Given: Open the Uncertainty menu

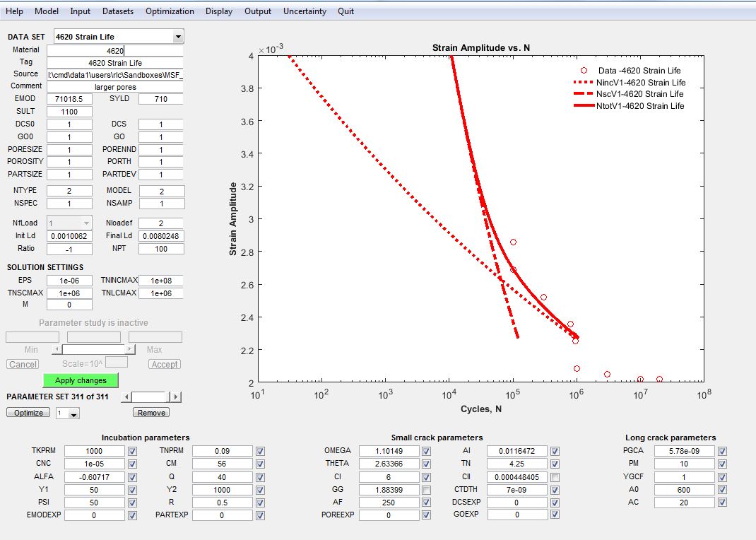Looking at the screenshot, I should pyautogui.click(x=305, y=11).
